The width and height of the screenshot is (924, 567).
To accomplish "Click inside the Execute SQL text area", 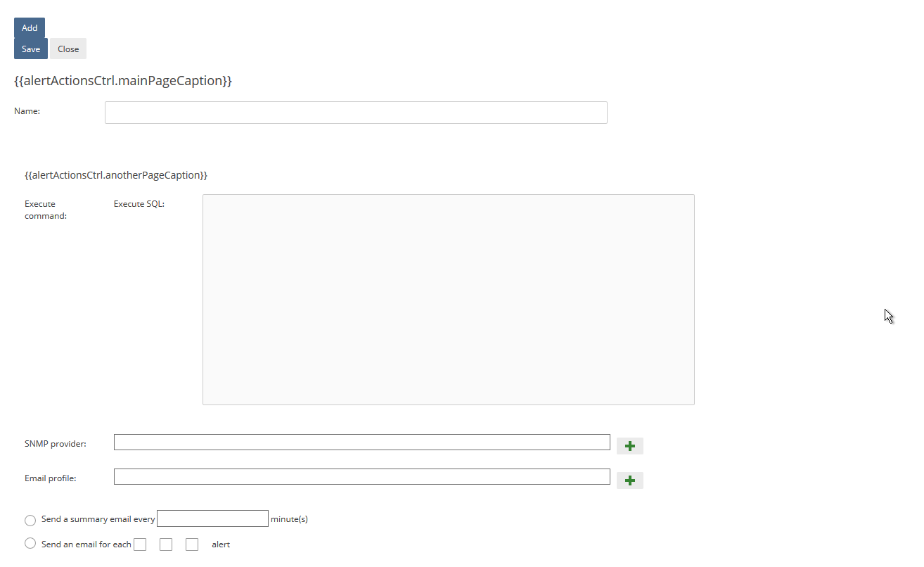I will [x=449, y=300].
